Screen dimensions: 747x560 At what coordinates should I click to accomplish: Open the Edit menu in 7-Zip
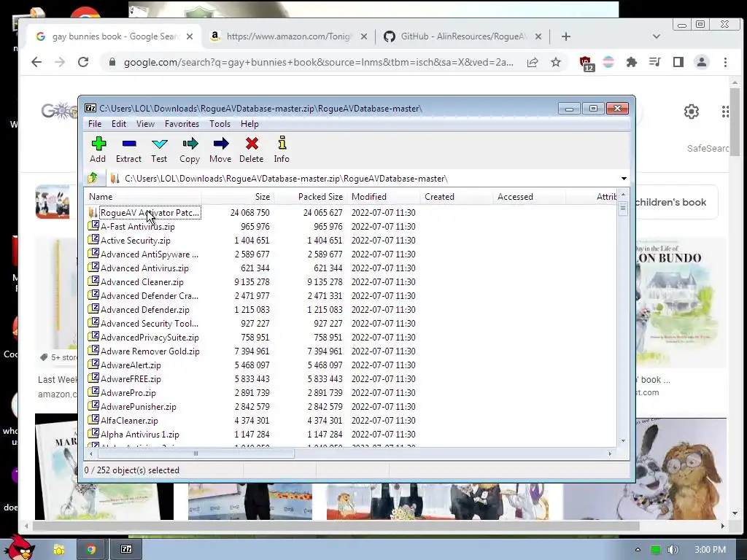[x=119, y=124]
